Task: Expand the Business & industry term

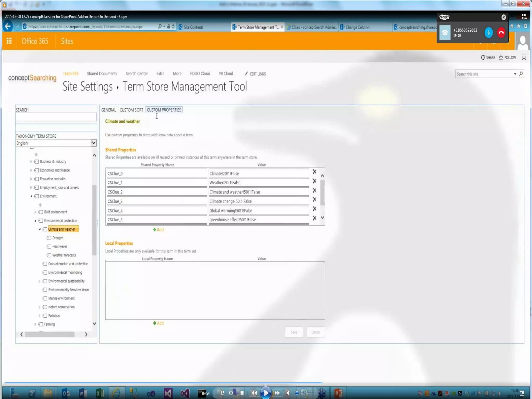Action: (31, 162)
